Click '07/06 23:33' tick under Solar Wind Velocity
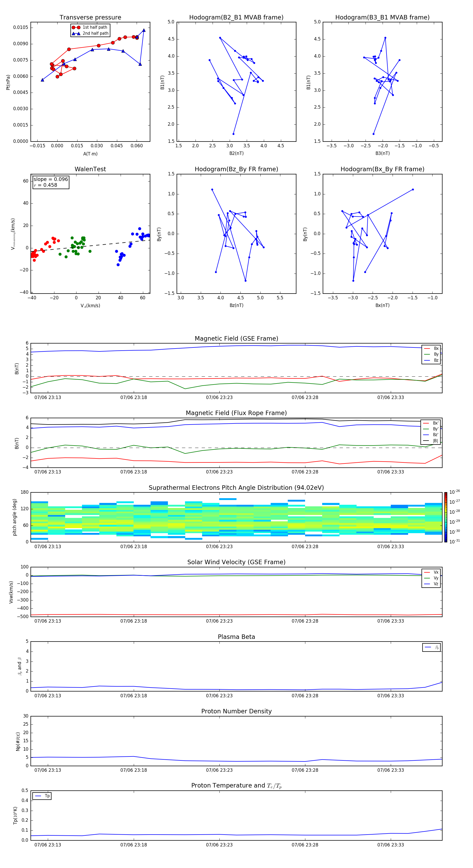 click(x=390, y=621)
